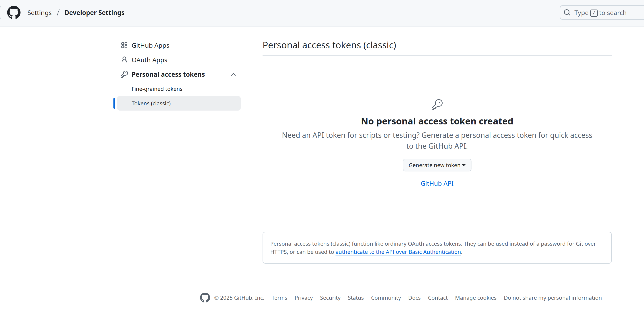
Task: Open the Generate new token dropdown
Action: tap(437, 165)
